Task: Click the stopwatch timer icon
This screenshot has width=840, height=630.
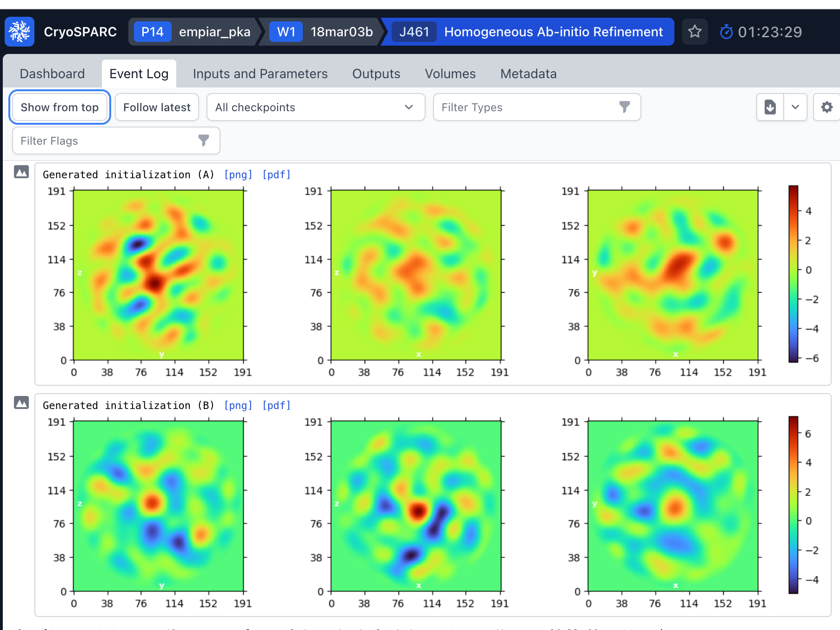Action: pyautogui.click(x=726, y=32)
